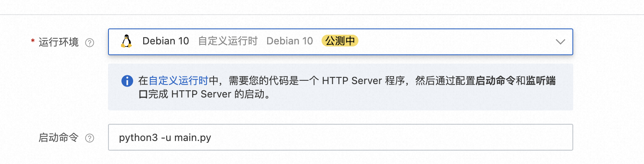This screenshot has height=164, width=644.
Task: Click the Linux penguin icon
Action: coord(126,41)
